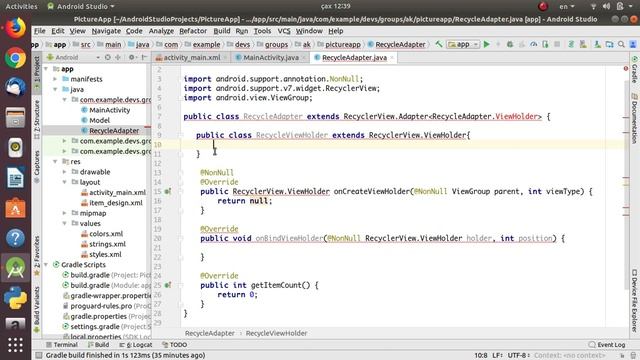Screen dimensions: 640x360
Task: Open Project panel settings gear icon
Action: point(131,58)
